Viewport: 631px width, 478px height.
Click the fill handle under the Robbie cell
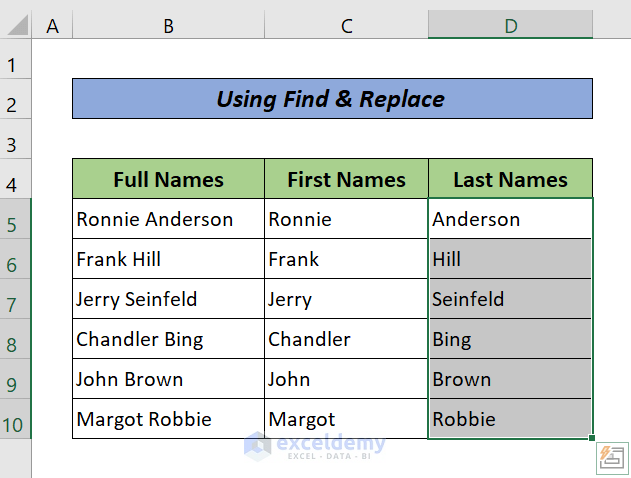(592, 438)
